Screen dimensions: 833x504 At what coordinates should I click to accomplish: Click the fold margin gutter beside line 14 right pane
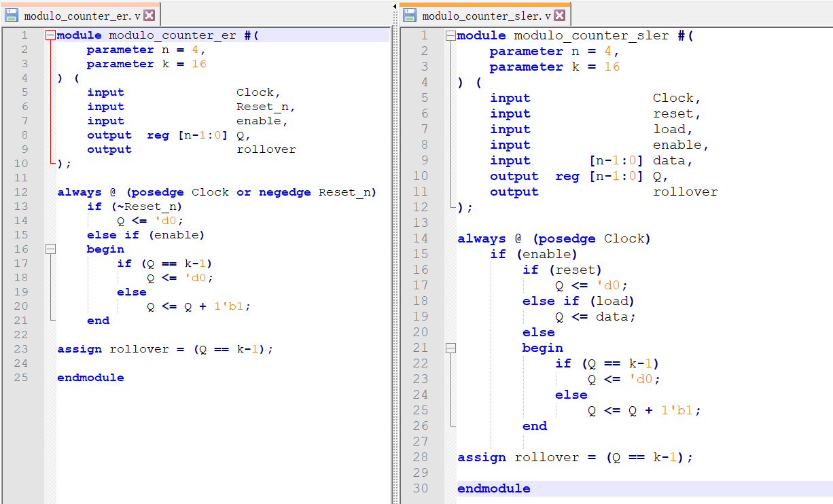coord(450,238)
